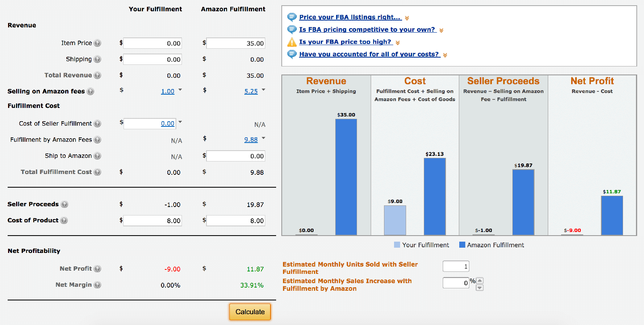Expand the Amazon Fulfillment 5.25 fees arrow
Viewport: 644px width, 325px height.
point(264,89)
